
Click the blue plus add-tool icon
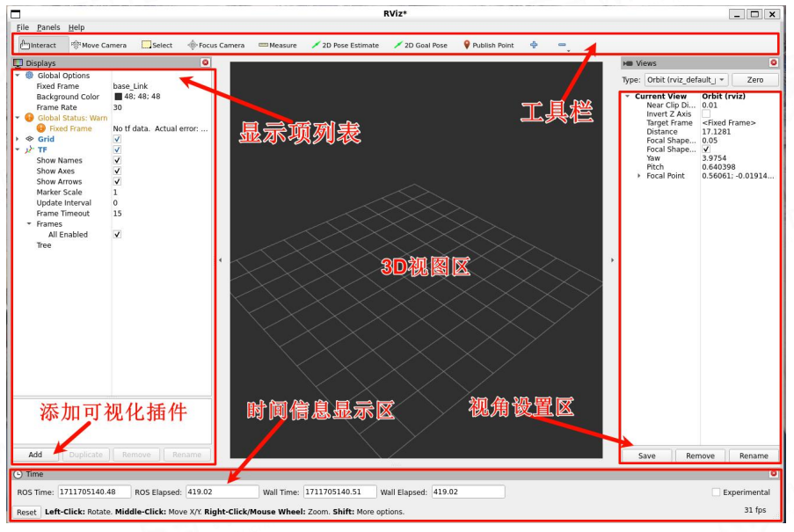(x=534, y=45)
